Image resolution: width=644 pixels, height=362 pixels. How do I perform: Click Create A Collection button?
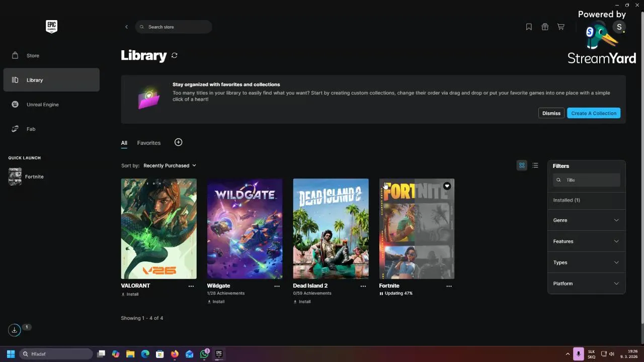pyautogui.click(x=594, y=113)
